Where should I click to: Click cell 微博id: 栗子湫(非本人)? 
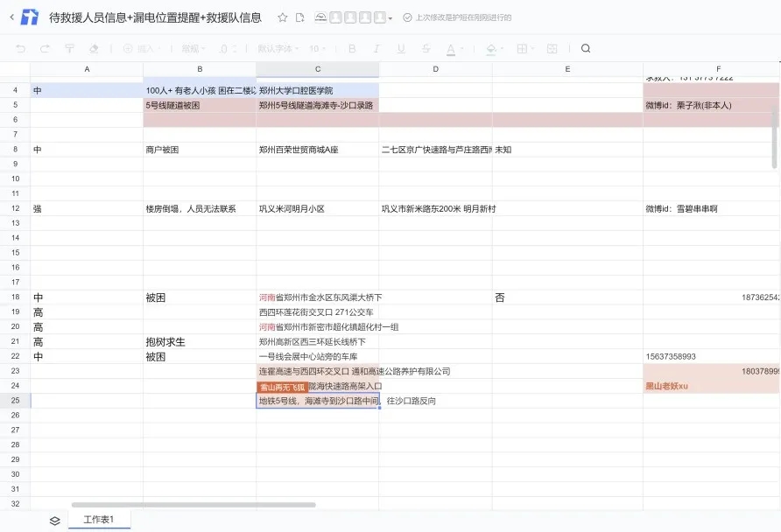point(711,106)
